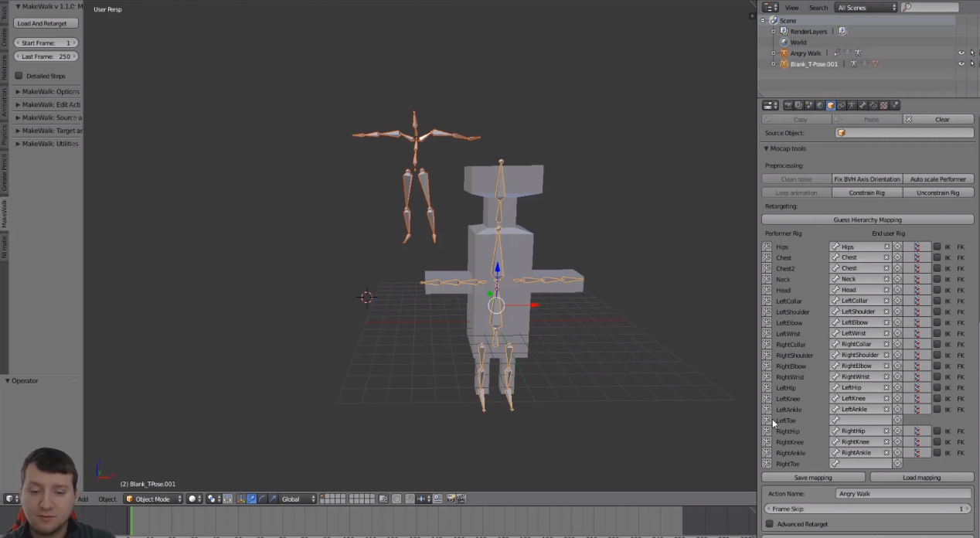The height and width of the screenshot is (538, 980).
Task: Click the Load mapping button
Action: coord(921,477)
